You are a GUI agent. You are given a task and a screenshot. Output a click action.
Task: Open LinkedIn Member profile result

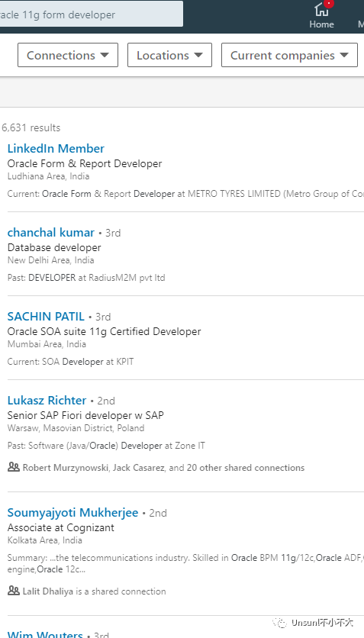point(56,149)
